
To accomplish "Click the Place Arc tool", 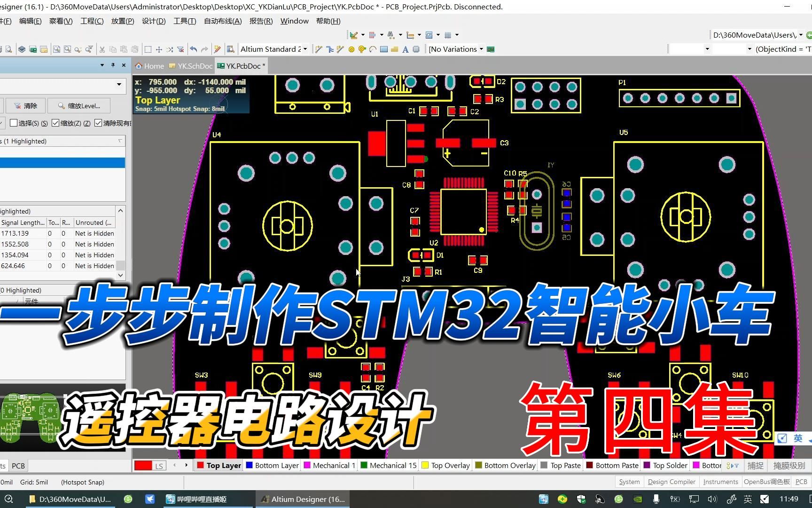I will (373, 49).
